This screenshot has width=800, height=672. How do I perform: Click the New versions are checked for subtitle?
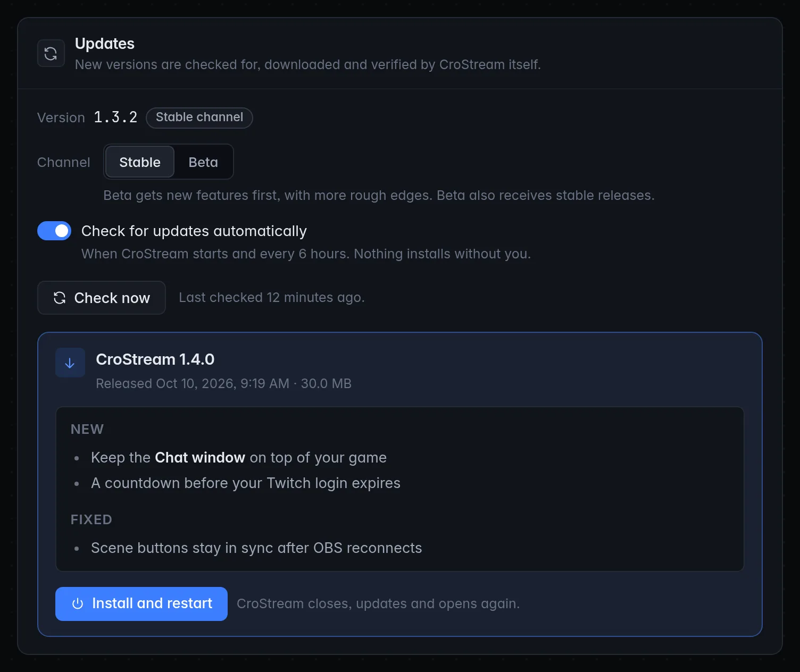(x=308, y=65)
